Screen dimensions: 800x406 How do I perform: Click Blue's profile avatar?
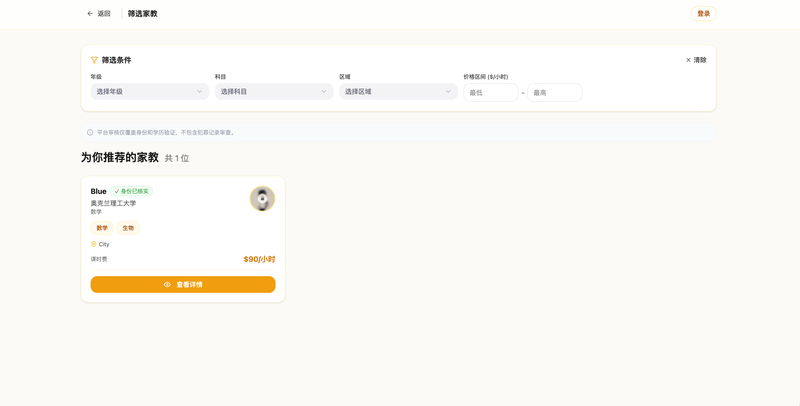pyautogui.click(x=262, y=198)
